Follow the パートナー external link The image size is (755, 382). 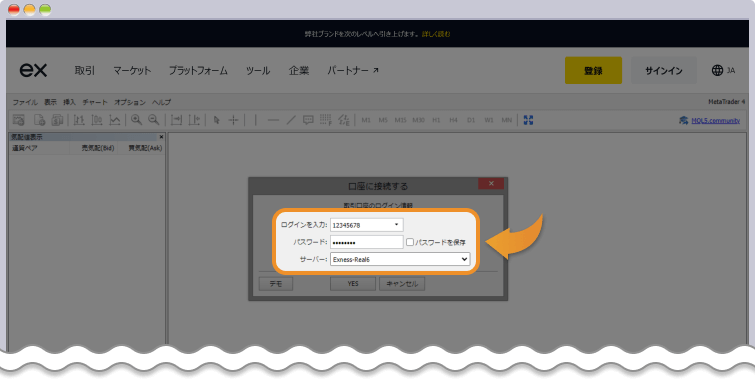click(353, 70)
